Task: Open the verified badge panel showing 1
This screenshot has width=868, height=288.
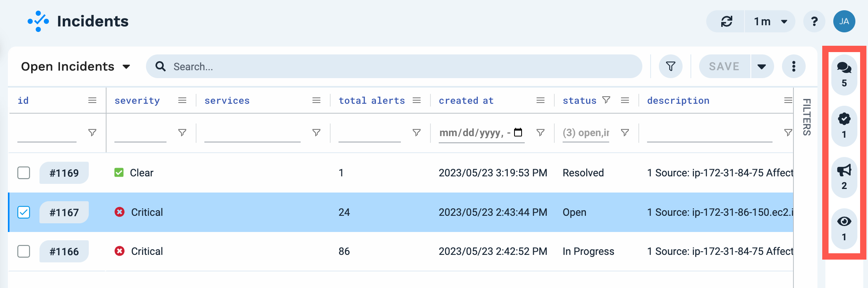Action: point(844,126)
